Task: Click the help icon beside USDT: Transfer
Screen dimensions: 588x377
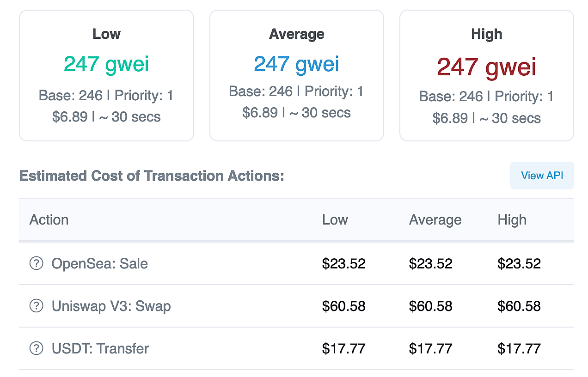Action: click(36, 348)
